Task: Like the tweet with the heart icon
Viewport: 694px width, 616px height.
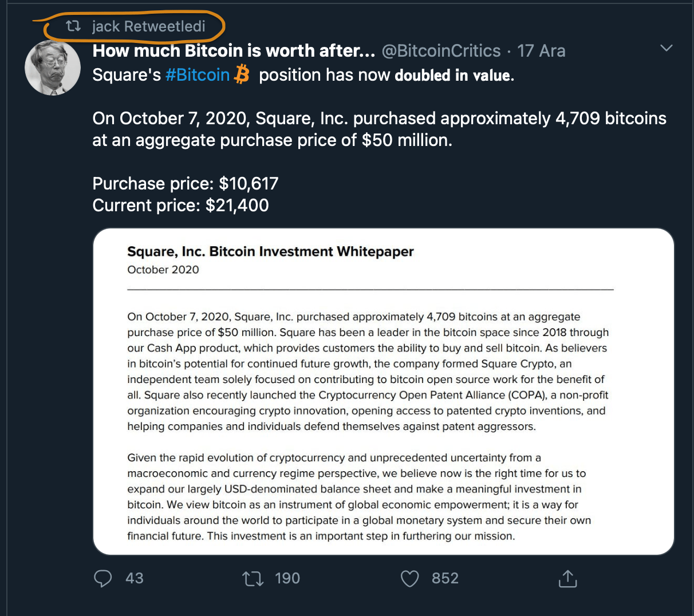Action: click(409, 579)
